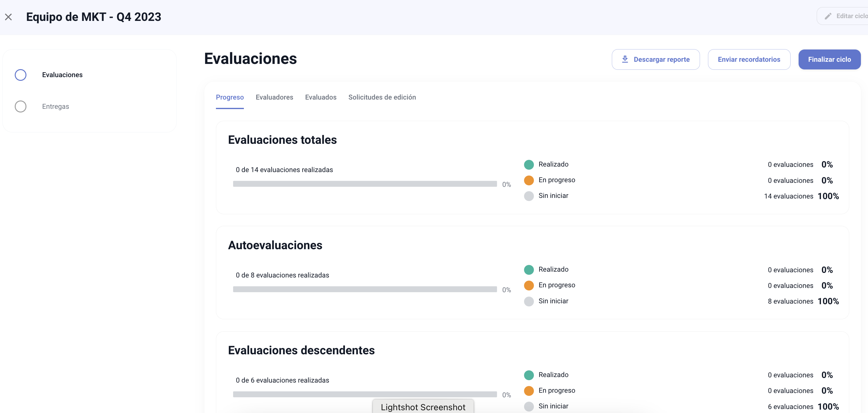The width and height of the screenshot is (868, 413).
Task: Click the Autoevaluaciones progress bar
Action: [x=365, y=289]
